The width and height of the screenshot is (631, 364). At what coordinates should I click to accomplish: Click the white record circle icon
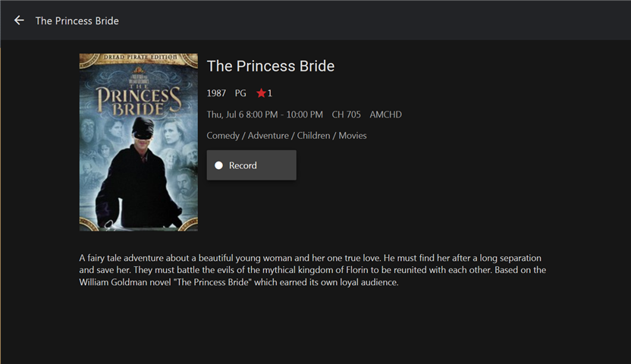coord(218,165)
